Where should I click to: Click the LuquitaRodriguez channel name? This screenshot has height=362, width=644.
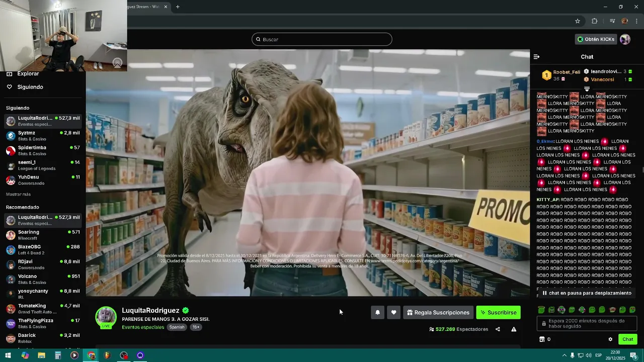coord(150,311)
